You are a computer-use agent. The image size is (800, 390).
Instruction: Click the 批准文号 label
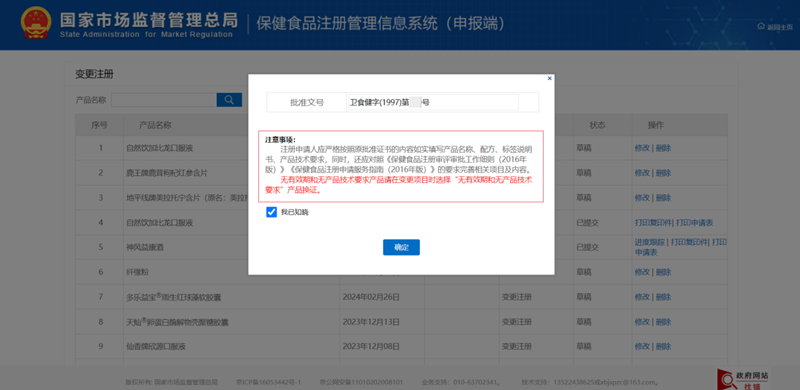click(x=307, y=103)
